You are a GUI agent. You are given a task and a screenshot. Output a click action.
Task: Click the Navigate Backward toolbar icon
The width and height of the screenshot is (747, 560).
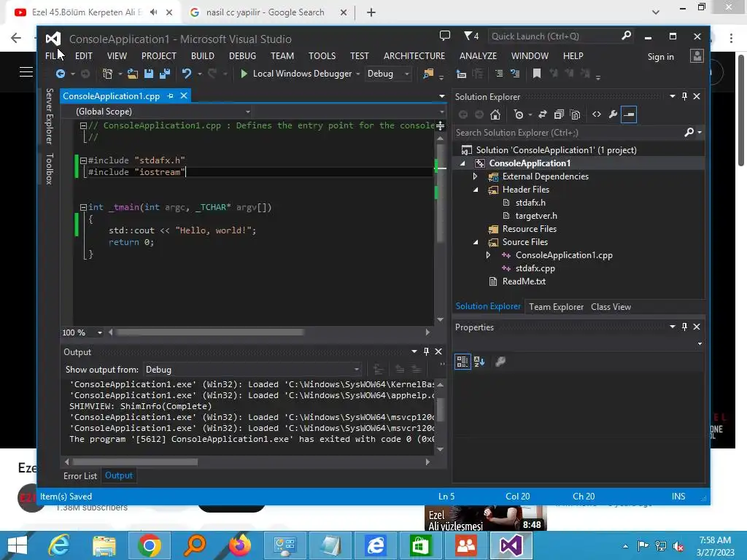[x=61, y=74]
